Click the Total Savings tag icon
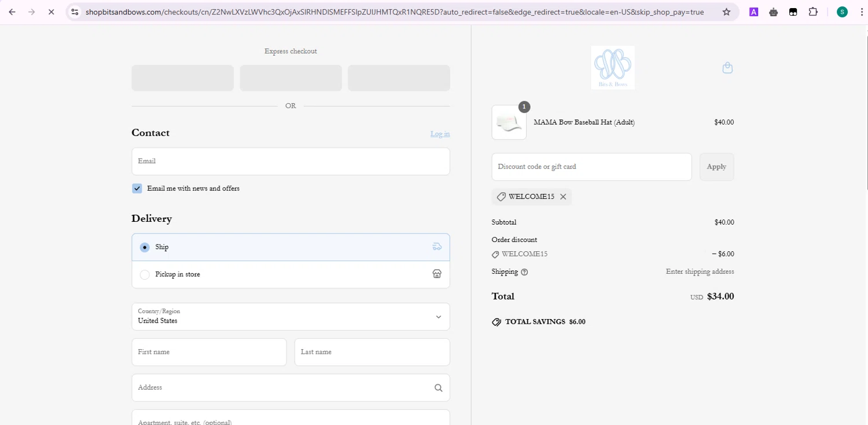This screenshot has height=425, width=868. pos(496,322)
